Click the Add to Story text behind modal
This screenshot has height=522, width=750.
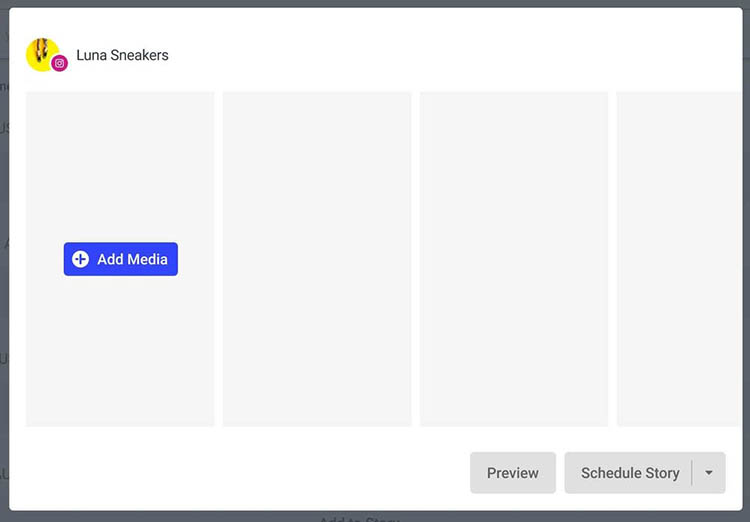[x=359, y=518]
